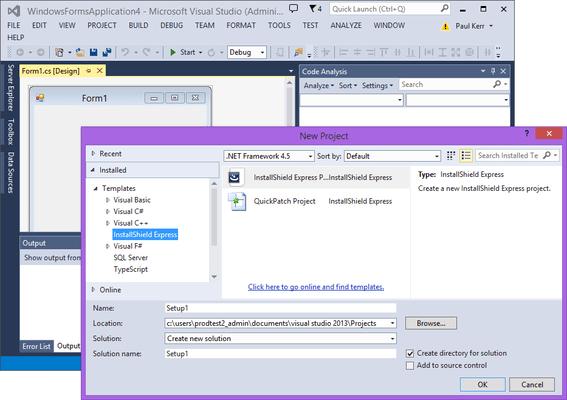Click the Code Analysis search magnifier icon
567x400 pixels.
coord(497,84)
